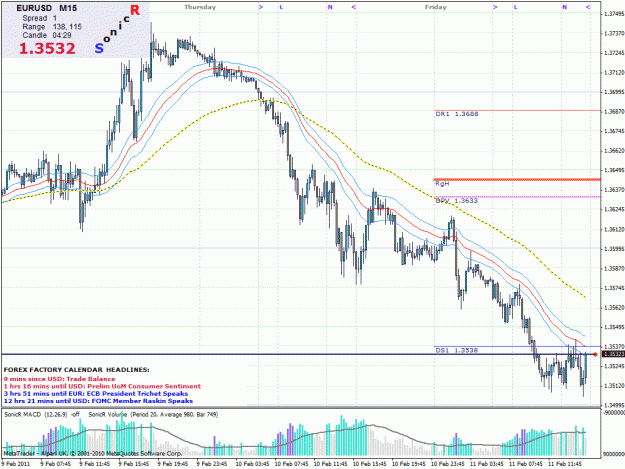Click price axis value 1.35620
Screen dimensions: 625x469
pyautogui.click(x=614, y=308)
